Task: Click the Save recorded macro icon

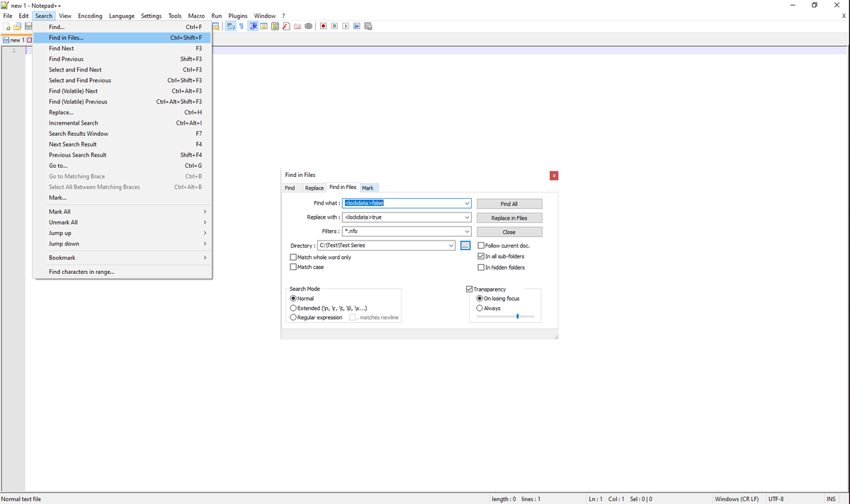Action: pyautogui.click(x=368, y=26)
